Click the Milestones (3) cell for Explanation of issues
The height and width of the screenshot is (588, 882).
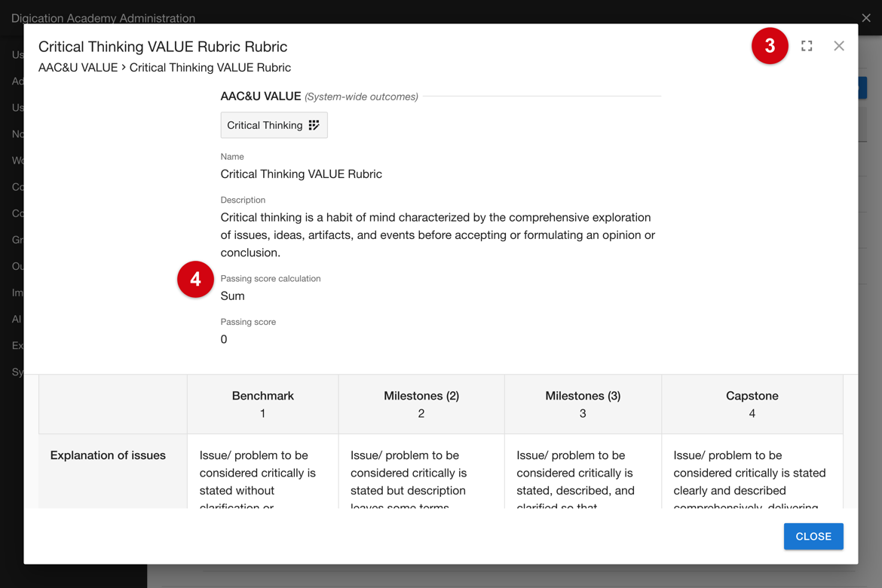(583, 471)
